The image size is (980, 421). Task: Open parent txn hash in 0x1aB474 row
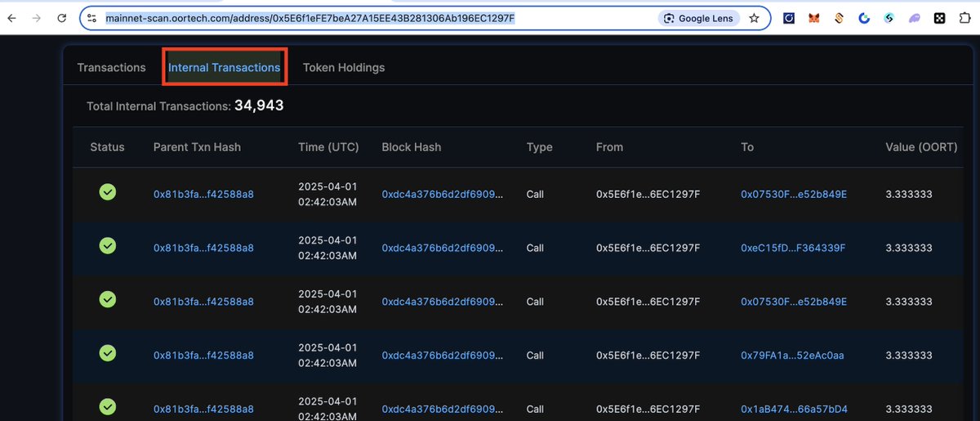[203, 409]
